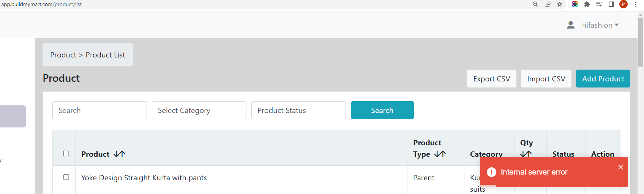
Task: Click the Export CSV button
Action: 492,79
